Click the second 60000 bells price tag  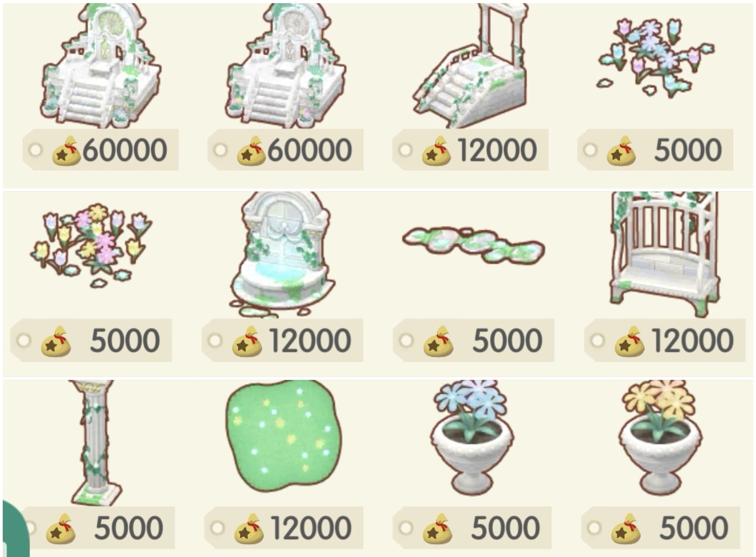285,150
